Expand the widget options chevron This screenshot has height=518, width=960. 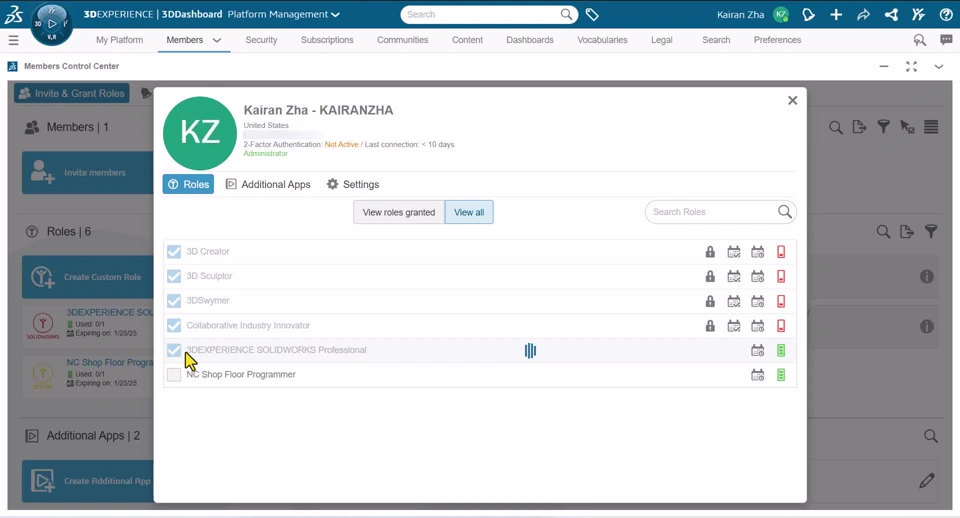coord(939,67)
